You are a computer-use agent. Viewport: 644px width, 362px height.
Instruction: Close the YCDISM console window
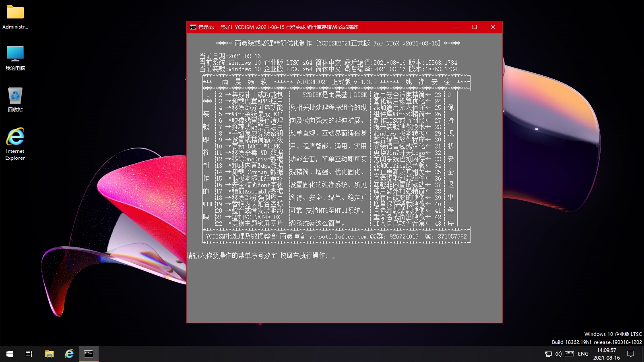click(x=493, y=27)
